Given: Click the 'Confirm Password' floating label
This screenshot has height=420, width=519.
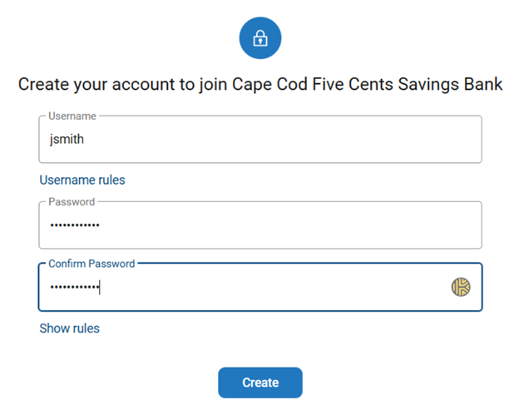Looking at the screenshot, I should (91, 264).
